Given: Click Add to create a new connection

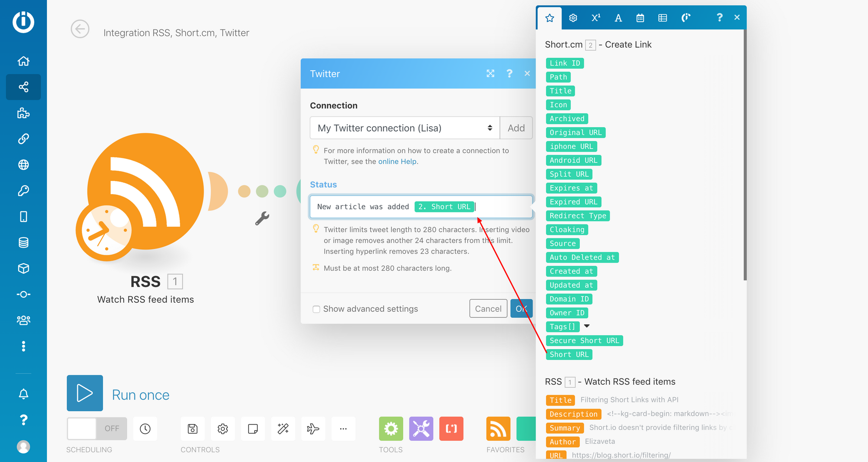Looking at the screenshot, I should pos(516,128).
